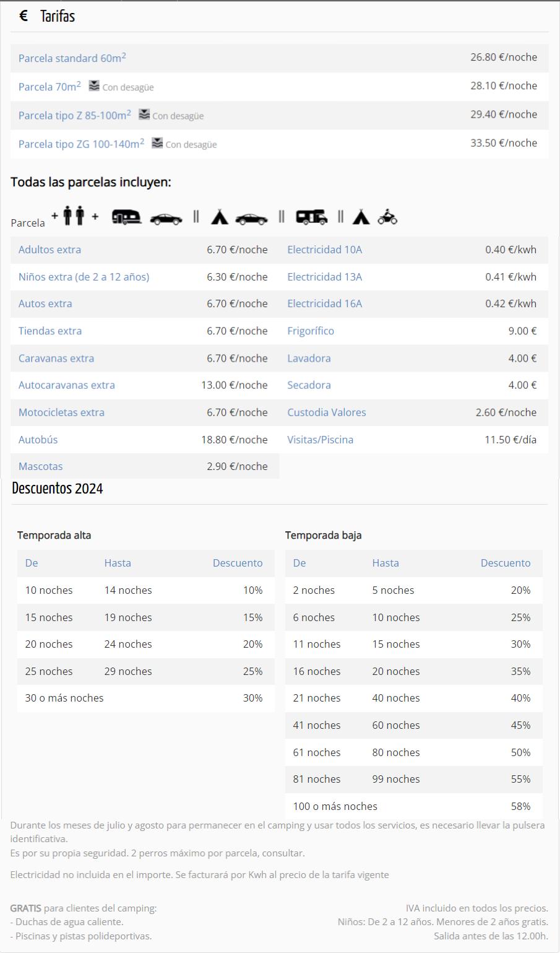Click the drain icon next to Parcela 70m²
The image size is (560, 953).
tap(93, 85)
